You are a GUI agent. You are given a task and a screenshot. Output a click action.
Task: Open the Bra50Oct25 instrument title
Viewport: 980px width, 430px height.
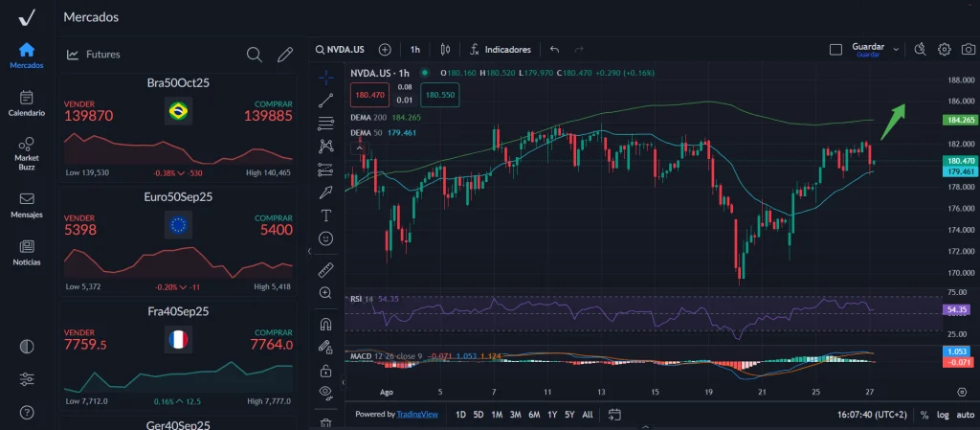(178, 83)
